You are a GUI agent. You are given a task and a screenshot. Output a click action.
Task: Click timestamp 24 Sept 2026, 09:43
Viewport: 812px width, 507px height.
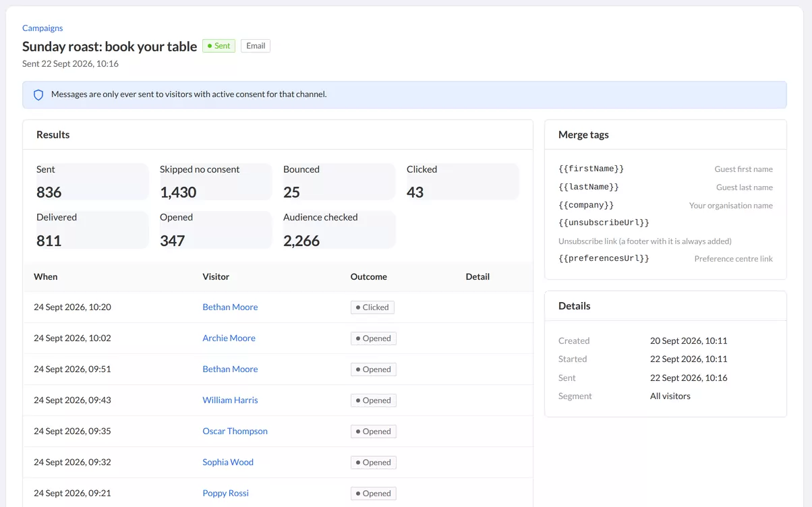(x=72, y=400)
